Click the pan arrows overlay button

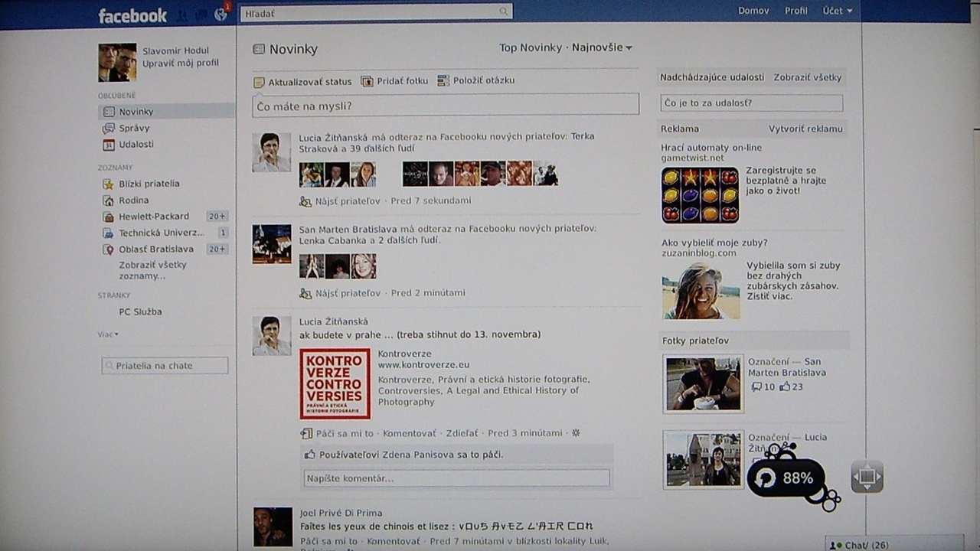click(867, 477)
